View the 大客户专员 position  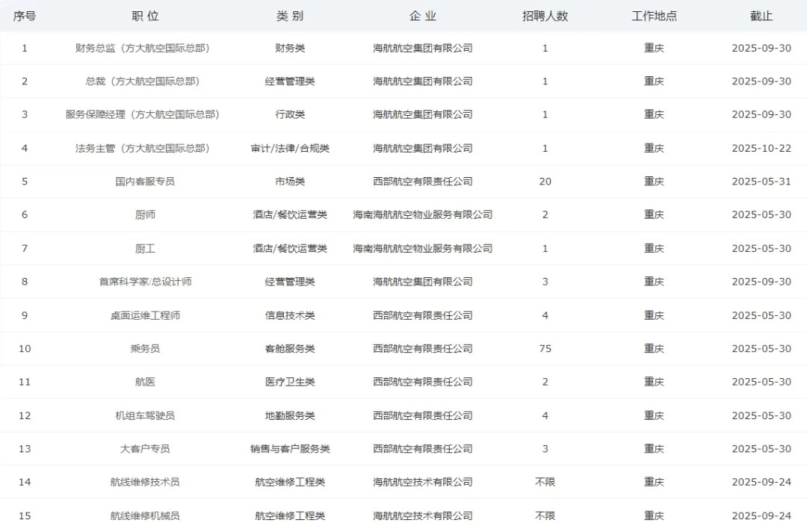[145, 448]
